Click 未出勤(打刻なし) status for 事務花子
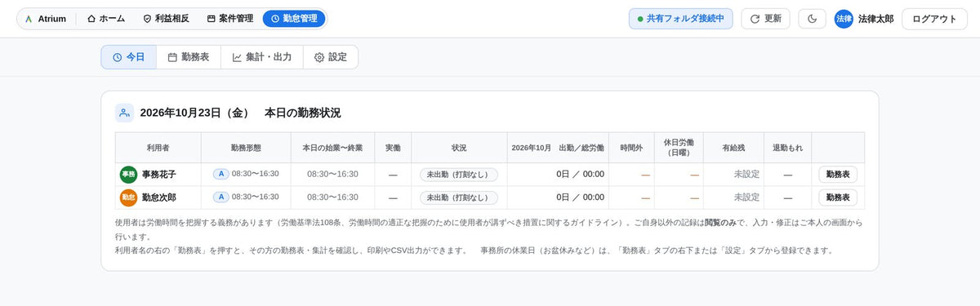 459,174
